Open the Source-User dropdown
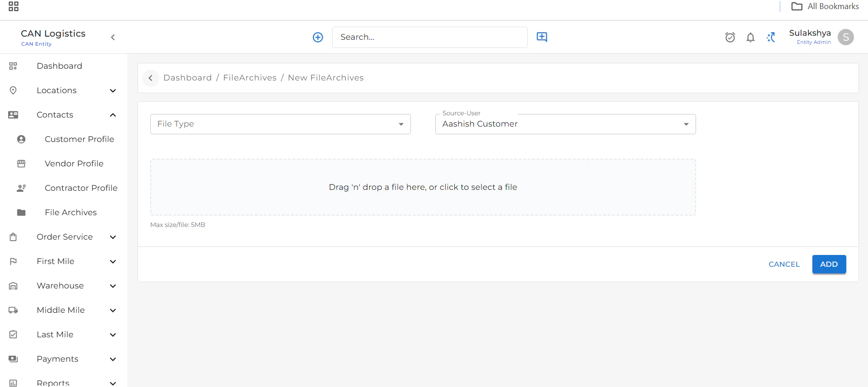This screenshot has width=868, height=387. coord(566,124)
